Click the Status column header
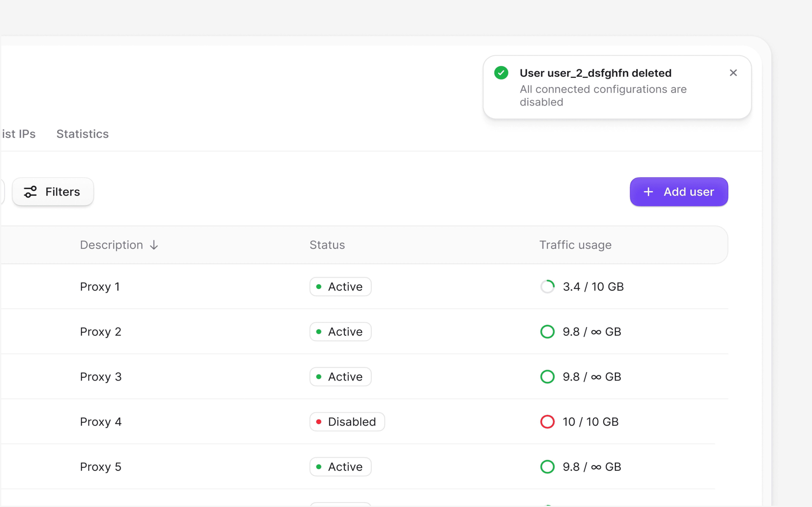Image resolution: width=812 pixels, height=507 pixels. point(327,245)
